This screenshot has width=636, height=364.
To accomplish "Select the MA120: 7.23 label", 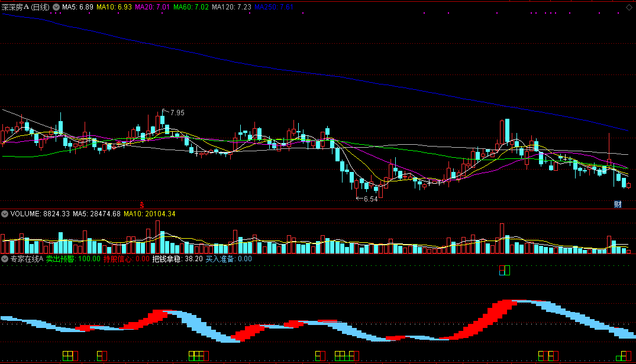I will click(231, 7).
